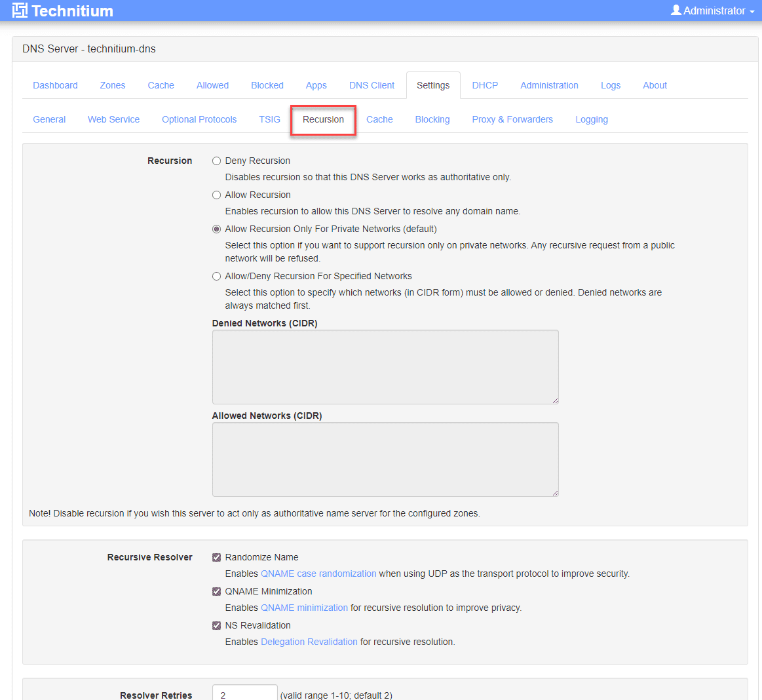Screen dimensions: 762x700
Task: Open Web Service settings sub-tab
Action: (114, 119)
